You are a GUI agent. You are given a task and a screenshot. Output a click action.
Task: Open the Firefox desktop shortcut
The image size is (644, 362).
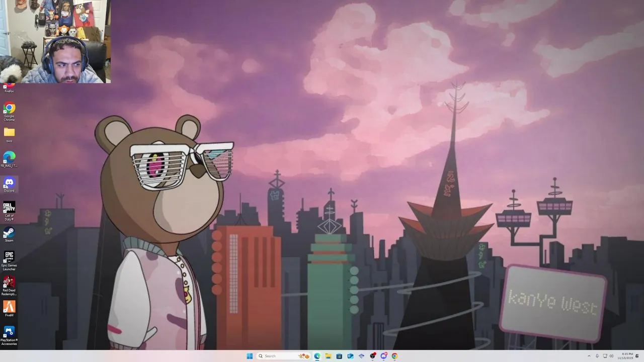(x=9, y=88)
